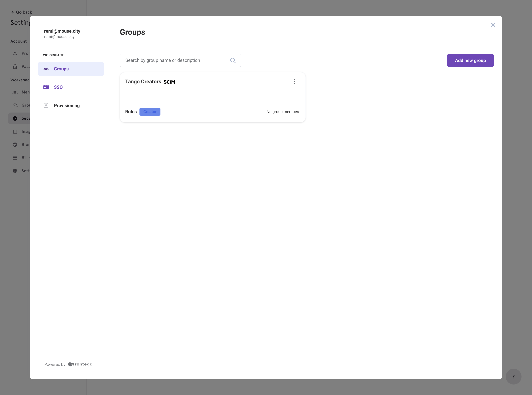Open Tango Creators three-dot options menu

pyautogui.click(x=294, y=82)
